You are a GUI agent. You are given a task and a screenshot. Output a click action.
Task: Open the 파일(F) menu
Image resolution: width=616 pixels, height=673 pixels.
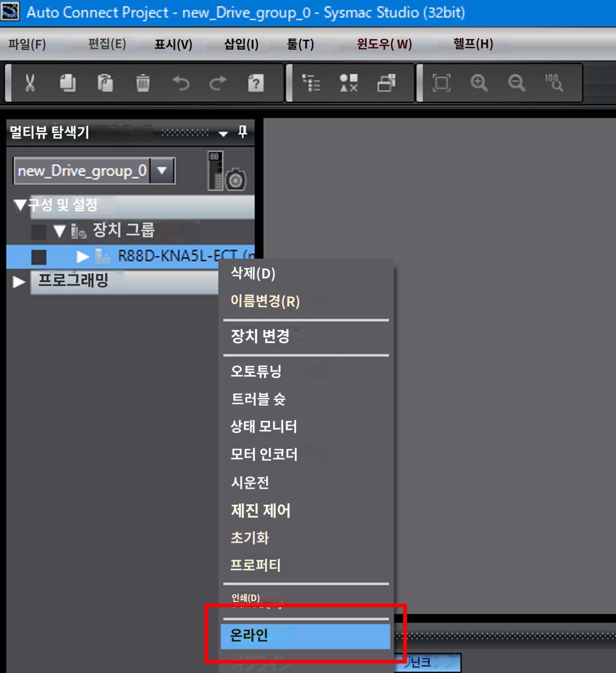pyautogui.click(x=27, y=44)
